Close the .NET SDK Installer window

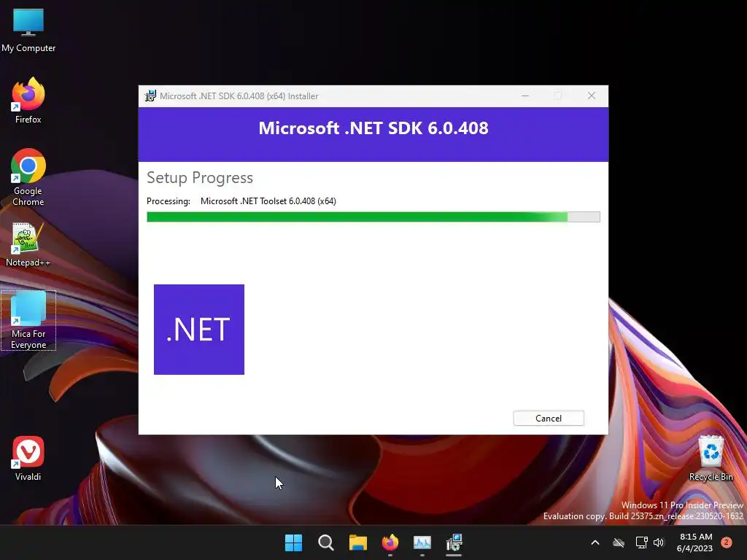click(591, 96)
